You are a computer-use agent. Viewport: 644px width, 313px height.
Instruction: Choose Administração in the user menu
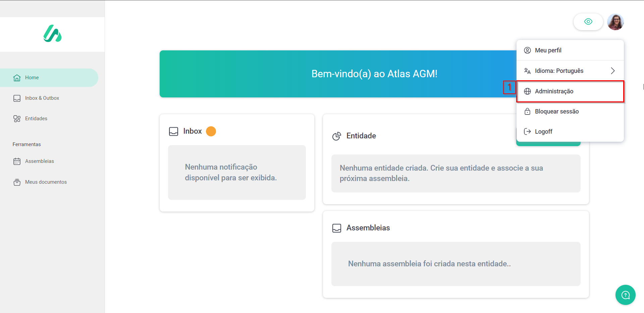tap(554, 91)
